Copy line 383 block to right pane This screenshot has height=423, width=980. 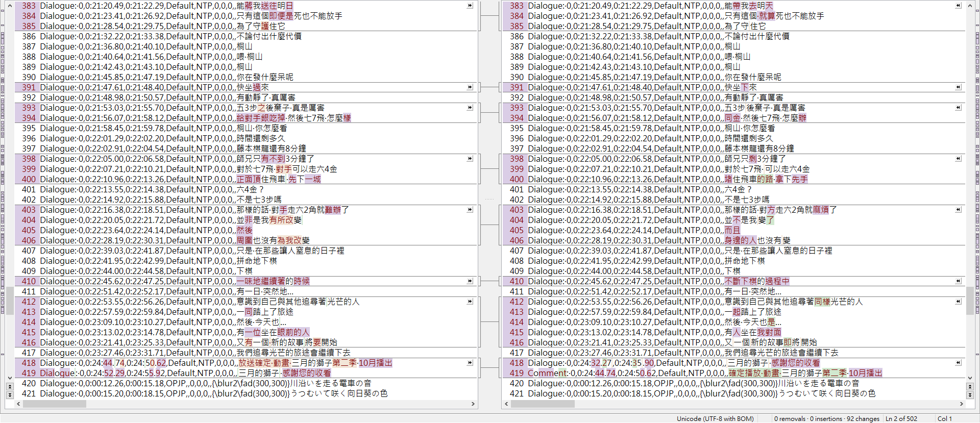pyautogui.click(x=470, y=6)
